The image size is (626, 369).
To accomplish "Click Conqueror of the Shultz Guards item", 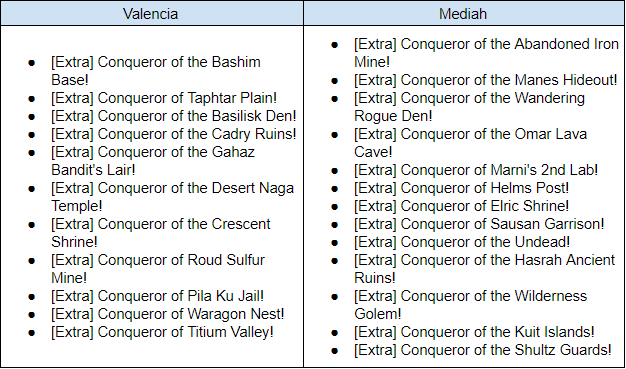I will (483, 350).
